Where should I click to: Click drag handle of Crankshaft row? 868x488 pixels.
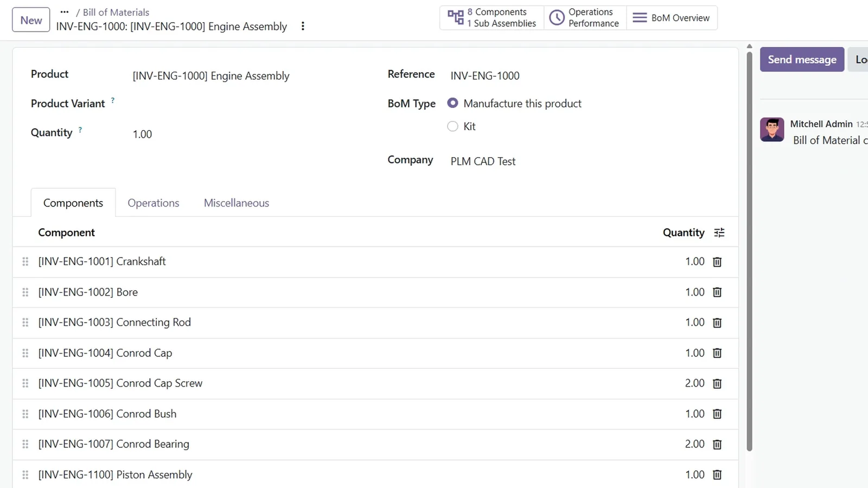click(x=25, y=262)
